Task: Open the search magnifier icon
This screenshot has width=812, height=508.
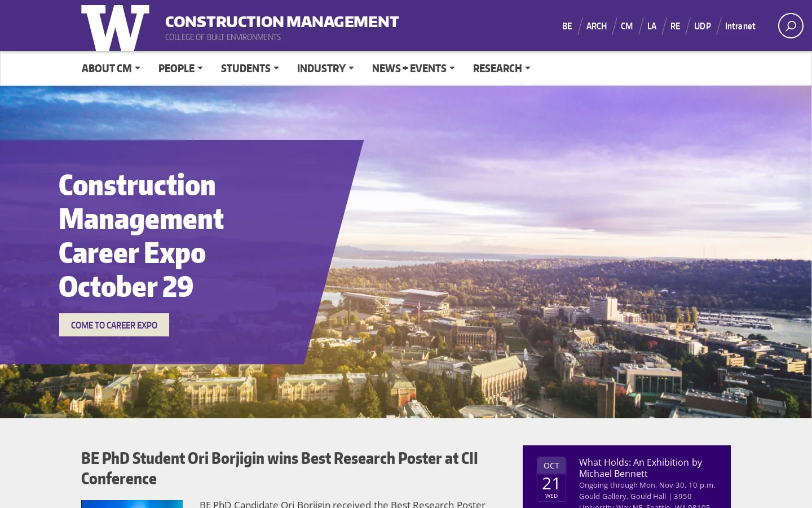Action: pos(791,26)
